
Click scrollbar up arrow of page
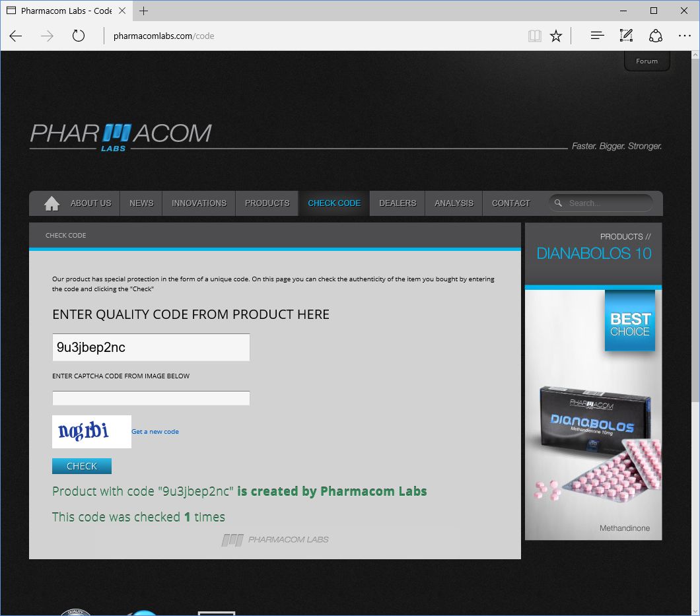[x=695, y=55]
